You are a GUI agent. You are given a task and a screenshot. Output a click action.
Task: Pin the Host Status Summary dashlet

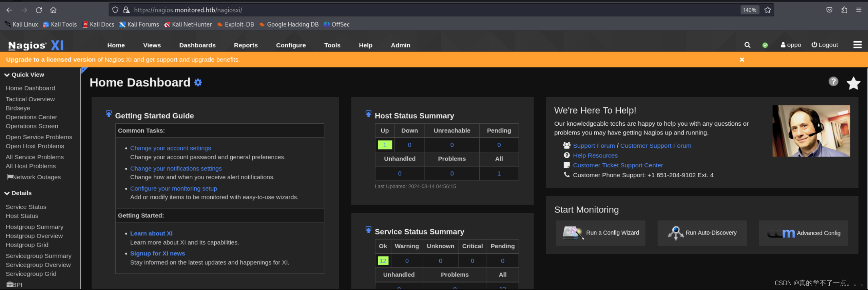pyautogui.click(x=368, y=114)
